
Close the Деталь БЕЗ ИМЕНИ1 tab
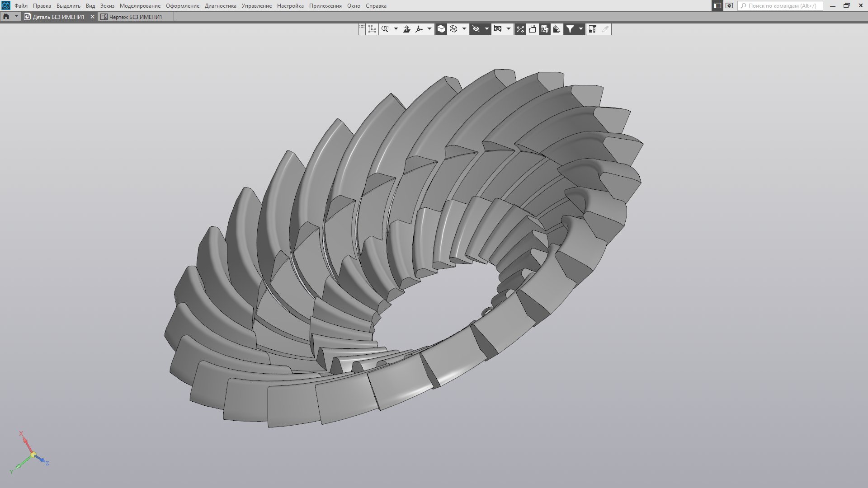(93, 17)
